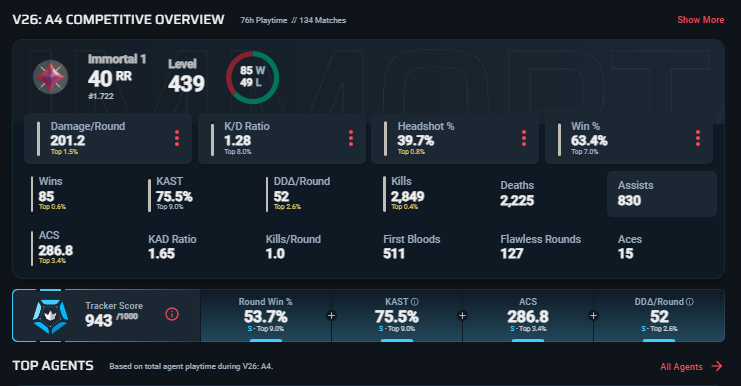The width and height of the screenshot is (741, 386).
Task: Click the DDΔ/Round 52 segment in score bar
Action: pyautogui.click(x=659, y=316)
